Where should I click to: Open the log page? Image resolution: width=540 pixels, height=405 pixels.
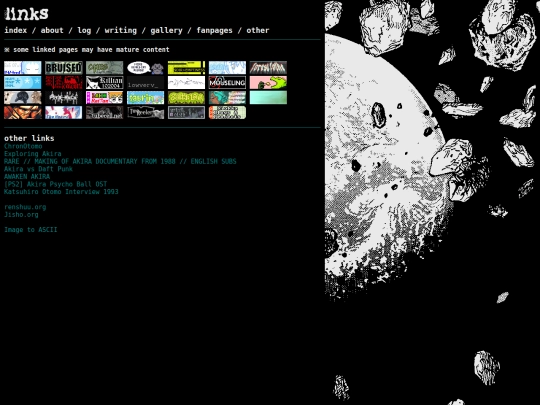click(x=84, y=30)
